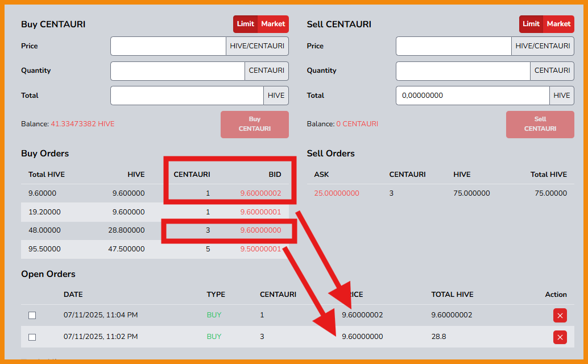Click the DATE column header in Open Orders
The image size is (588, 364).
point(73,295)
